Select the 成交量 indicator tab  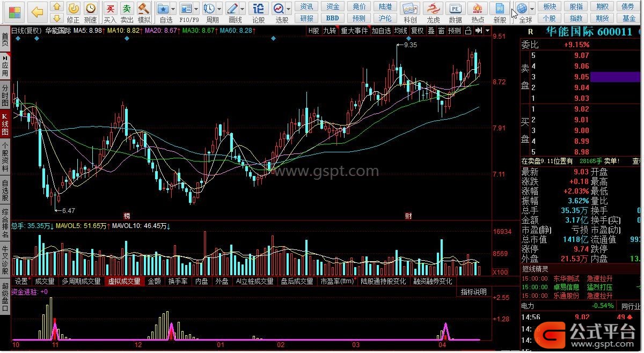45,281
